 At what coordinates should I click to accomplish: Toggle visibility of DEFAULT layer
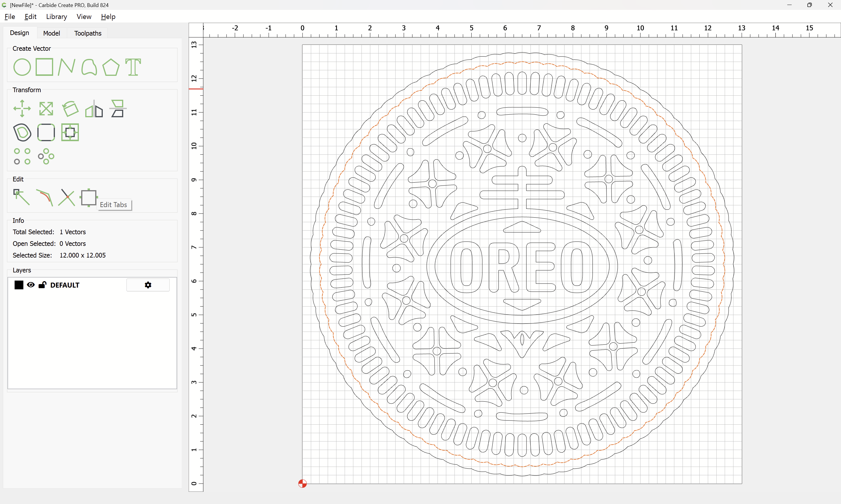(x=31, y=285)
